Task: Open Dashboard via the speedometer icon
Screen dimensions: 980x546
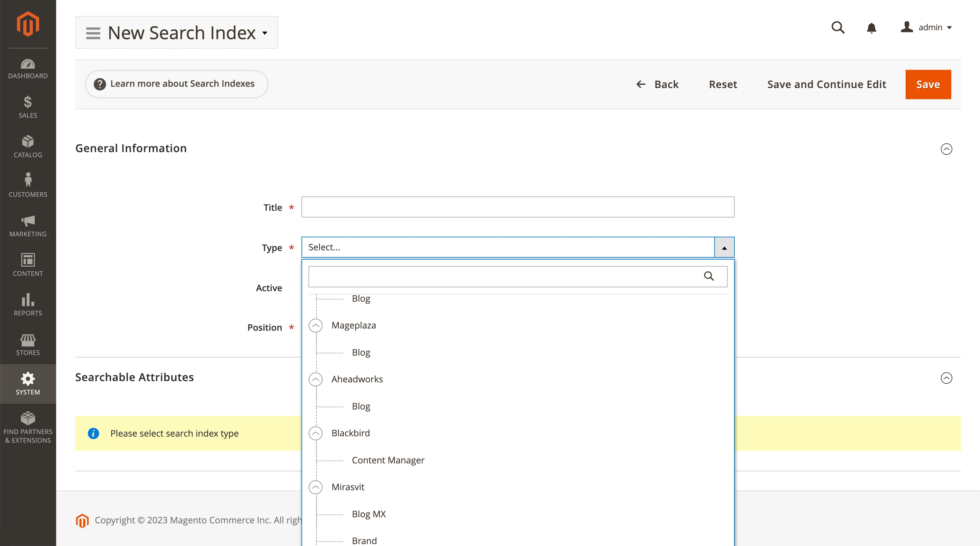Action: coord(28,64)
